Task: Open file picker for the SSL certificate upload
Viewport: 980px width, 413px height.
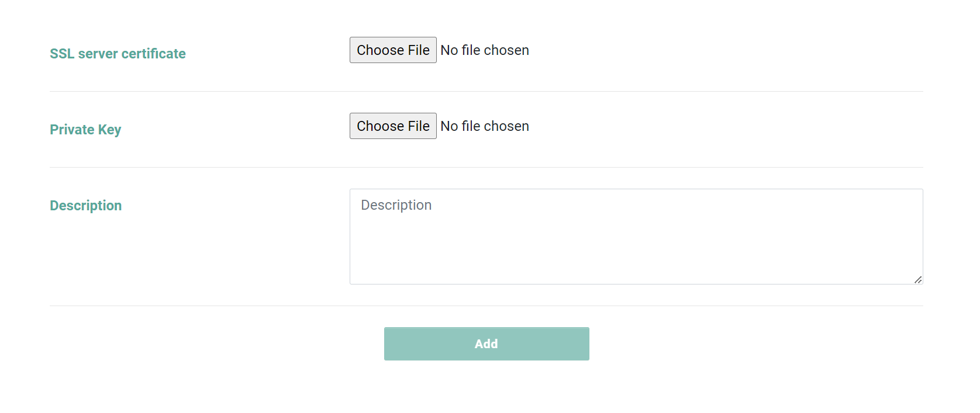Action: [x=393, y=50]
